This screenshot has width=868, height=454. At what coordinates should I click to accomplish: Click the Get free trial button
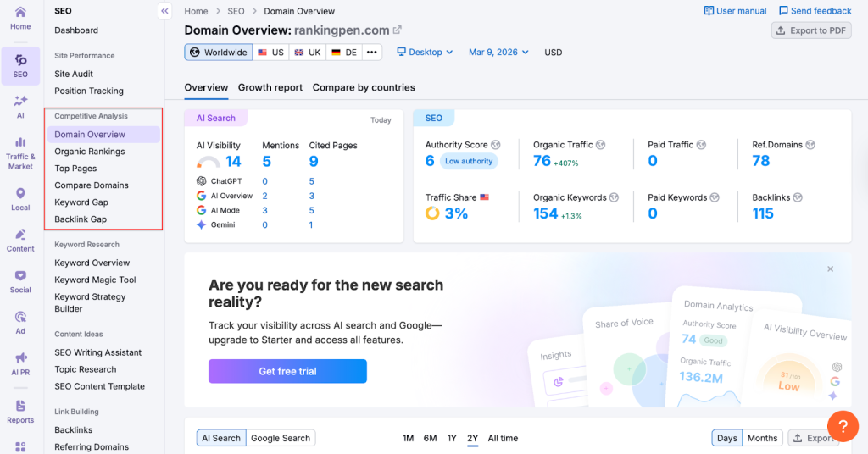(x=287, y=371)
